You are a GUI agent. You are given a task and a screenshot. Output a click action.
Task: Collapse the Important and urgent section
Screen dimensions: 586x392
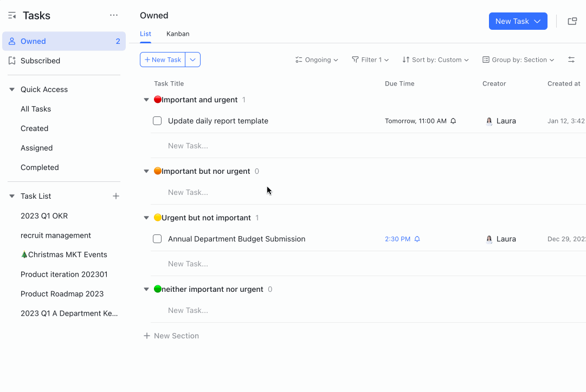(x=146, y=100)
